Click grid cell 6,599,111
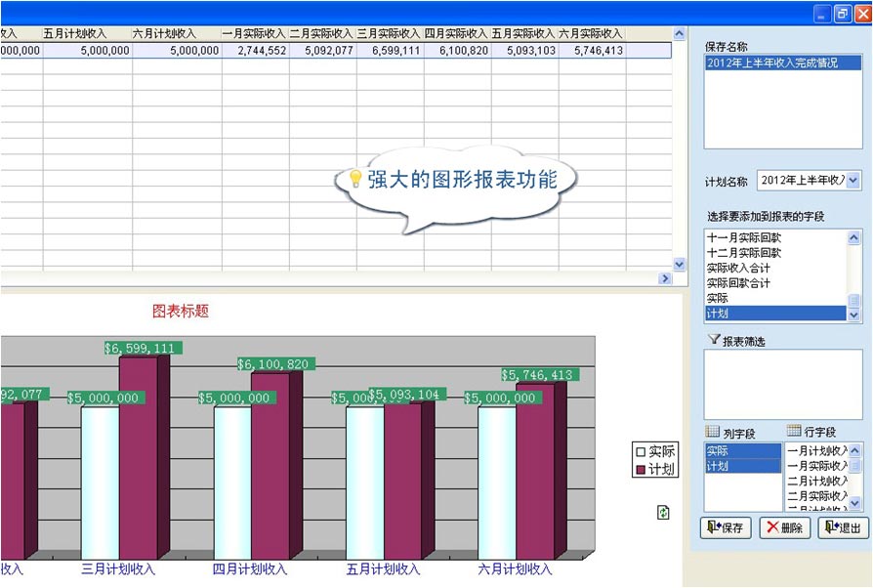The height and width of the screenshot is (588, 873). point(391,51)
